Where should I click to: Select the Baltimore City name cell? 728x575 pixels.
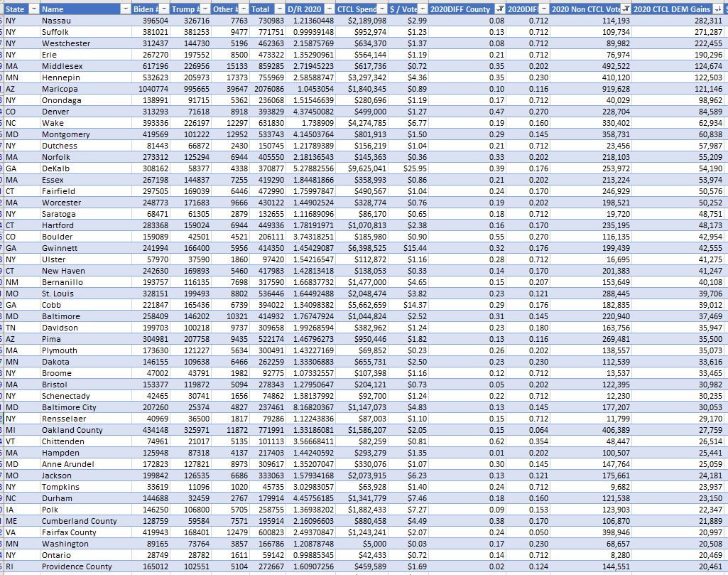85,408
